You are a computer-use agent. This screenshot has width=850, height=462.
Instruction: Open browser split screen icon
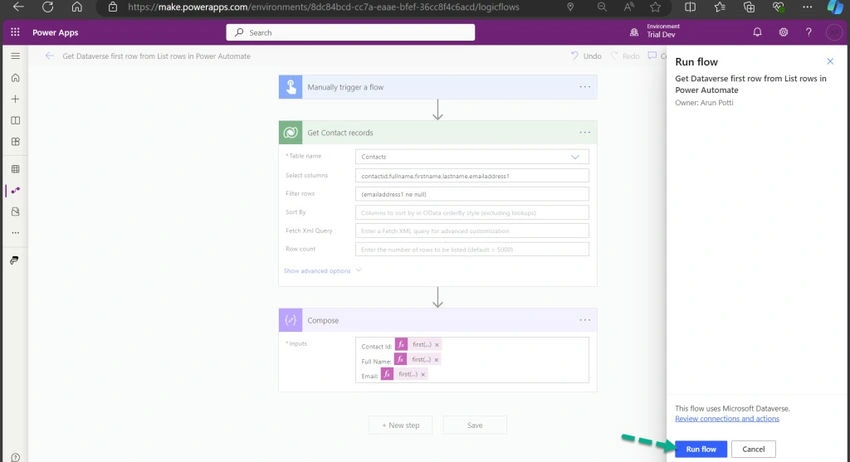(690, 7)
